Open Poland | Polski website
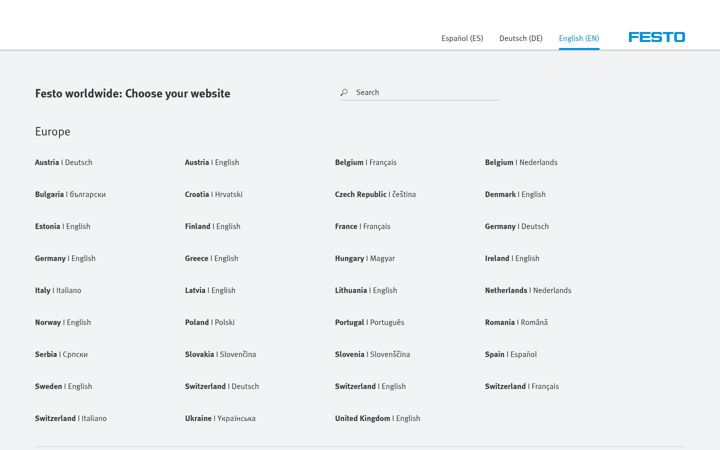Screen dimensions: 720x450 209,322
